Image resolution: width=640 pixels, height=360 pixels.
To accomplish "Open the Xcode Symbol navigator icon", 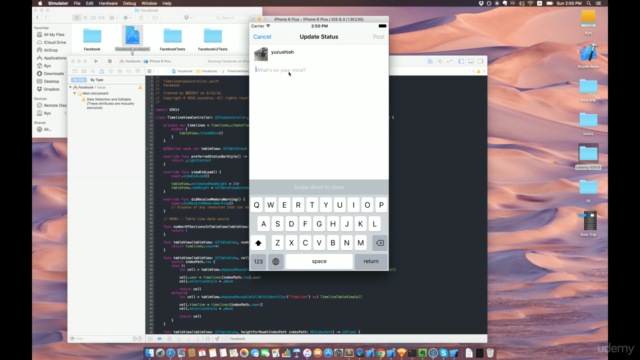I will [x=84, y=71].
